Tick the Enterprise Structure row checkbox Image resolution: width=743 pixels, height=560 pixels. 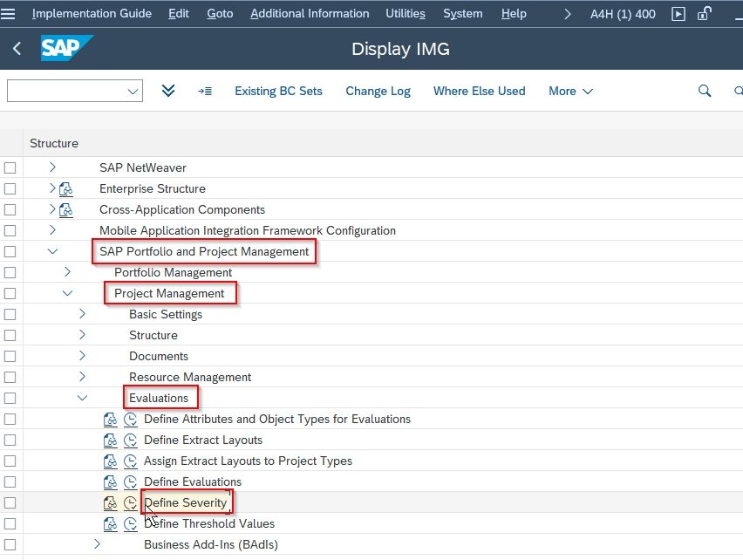click(x=10, y=188)
